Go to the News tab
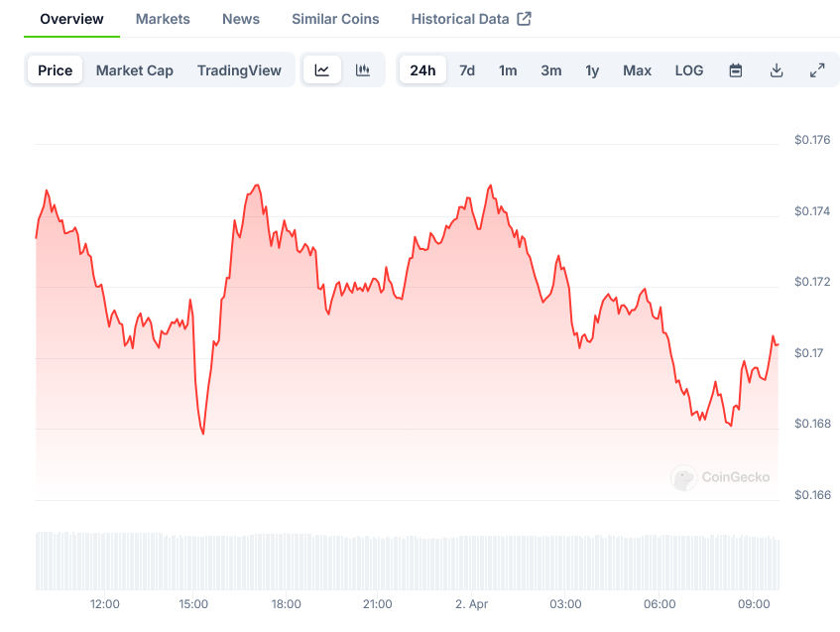 (241, 19)
